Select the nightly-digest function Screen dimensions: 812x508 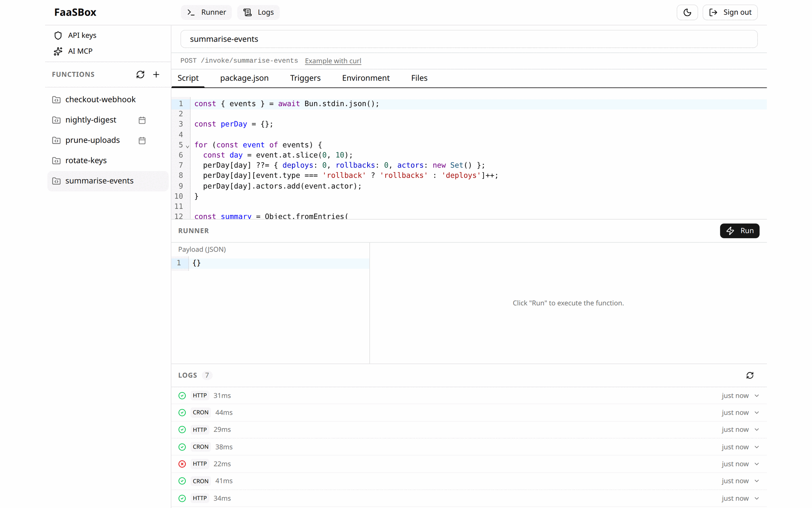click(108, 120)
